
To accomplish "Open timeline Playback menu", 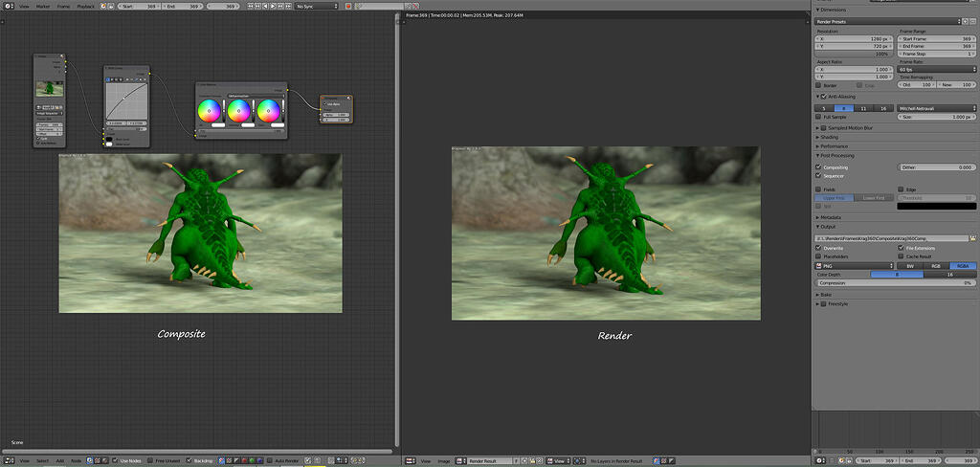I will point(85,6).
